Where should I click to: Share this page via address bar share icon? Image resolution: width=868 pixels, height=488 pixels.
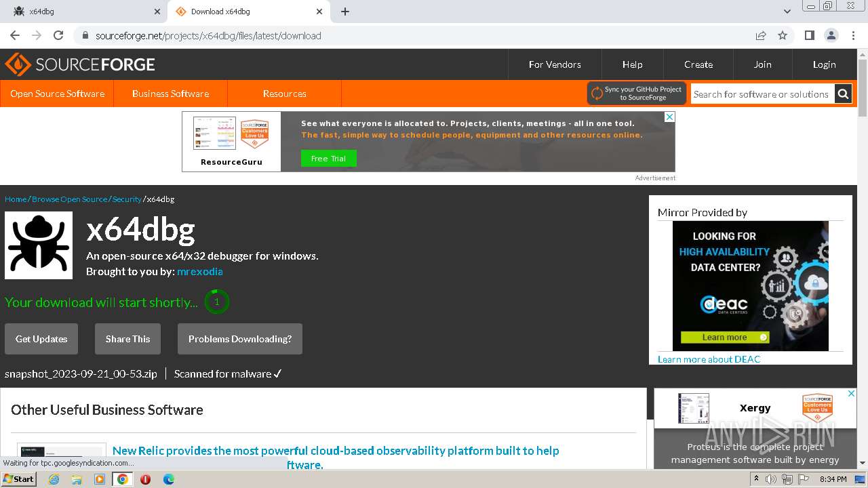tap(761, 35)
